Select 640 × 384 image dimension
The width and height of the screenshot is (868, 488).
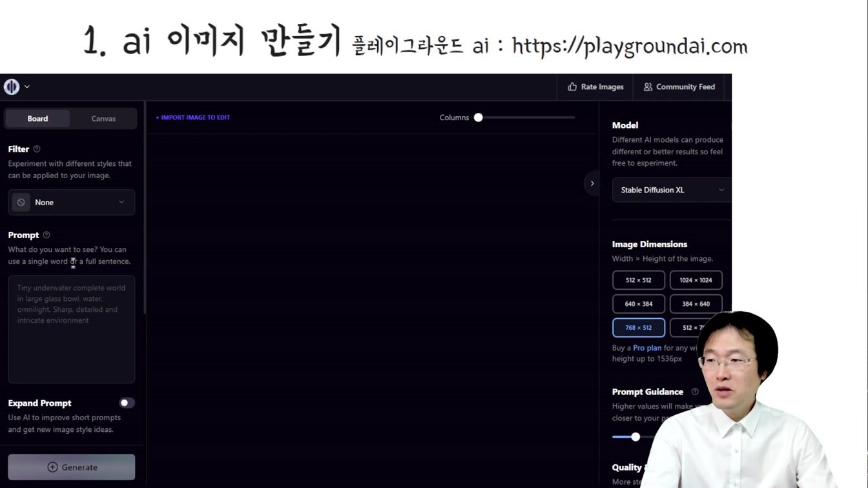[x=639, y=304]
